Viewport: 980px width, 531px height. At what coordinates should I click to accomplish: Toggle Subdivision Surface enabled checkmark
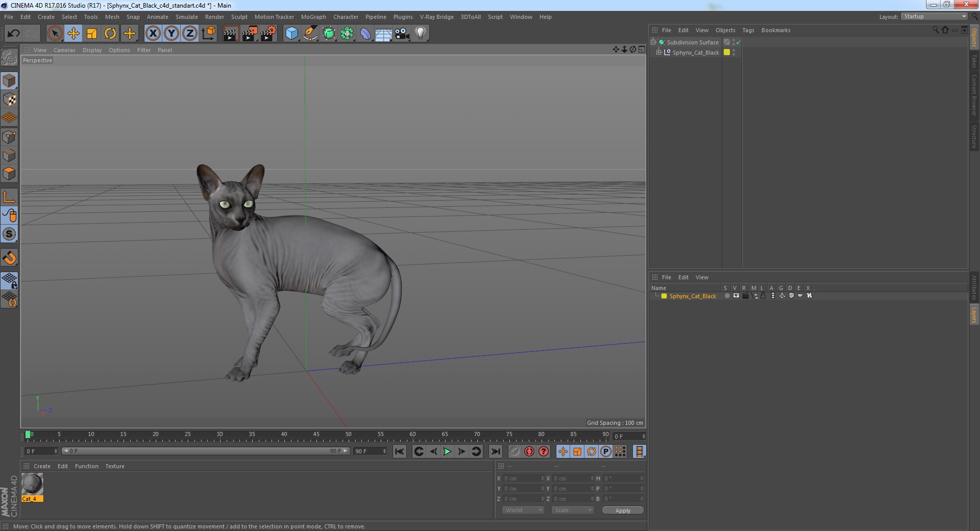(738, 42)
